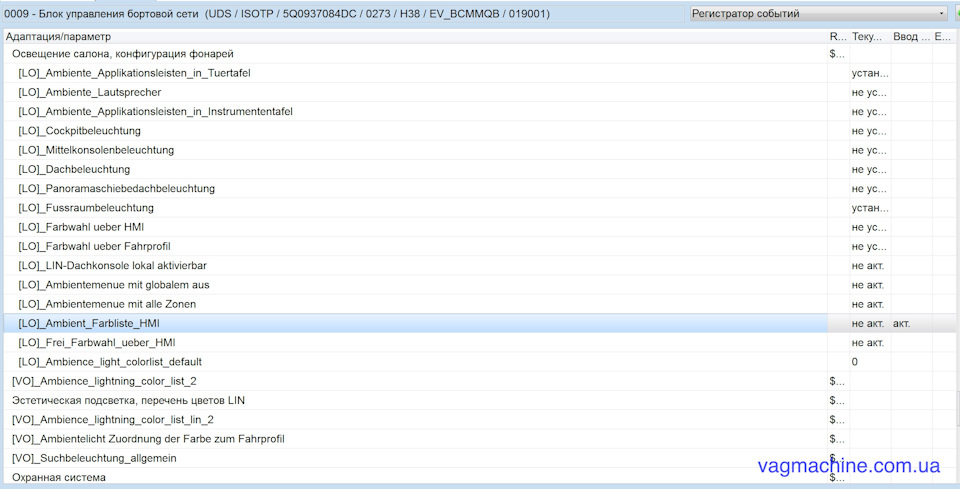This screenshot has width=960, height=489.
Task: Click не акт. value of LIN-Dachkonsole row
Action: 868,266
